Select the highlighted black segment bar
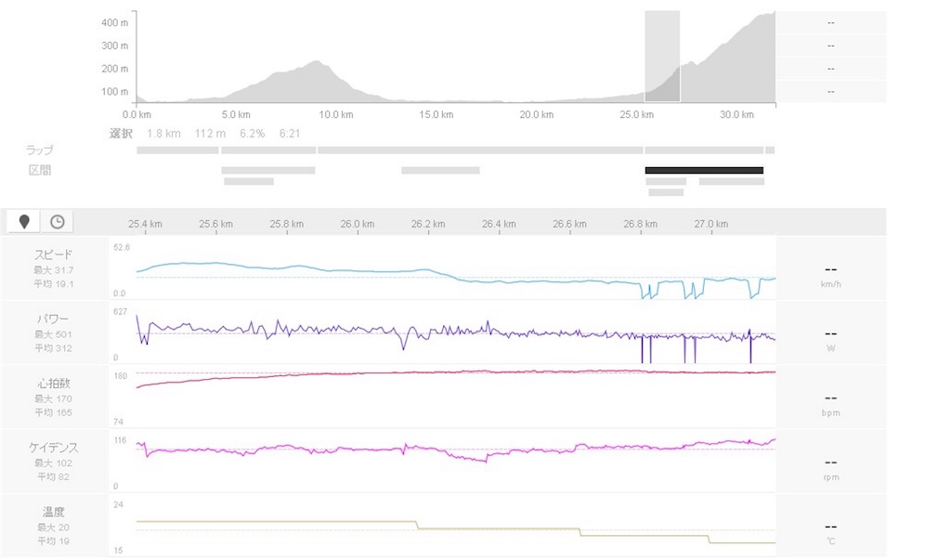 click(704, 171)
